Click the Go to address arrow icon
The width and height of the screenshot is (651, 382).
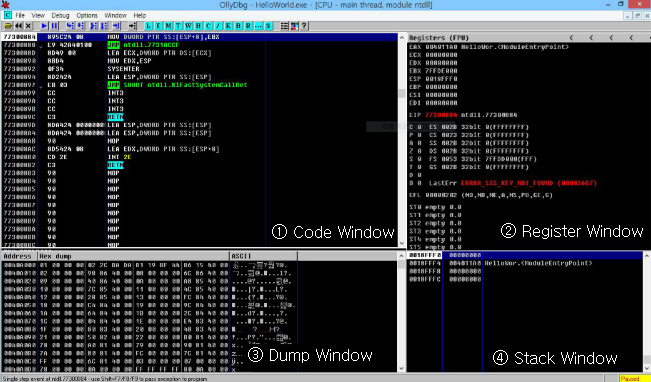[x=132, y=26]
